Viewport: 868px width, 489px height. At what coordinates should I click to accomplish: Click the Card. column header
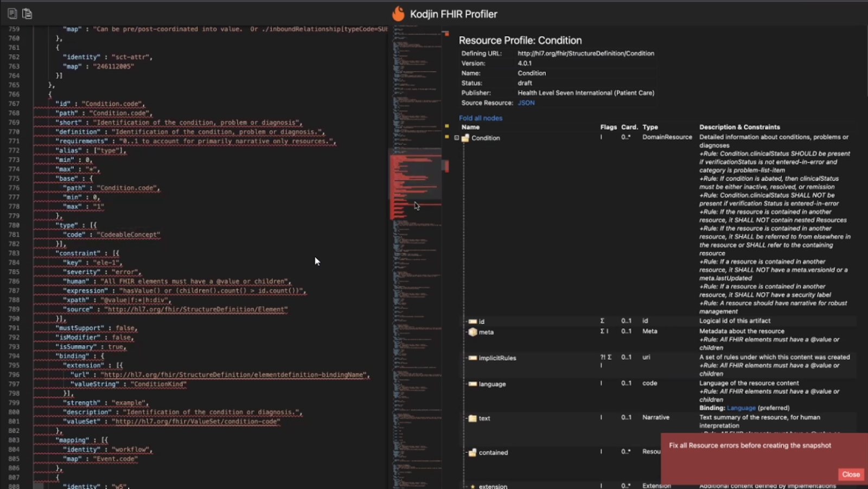tap(629, 127)
